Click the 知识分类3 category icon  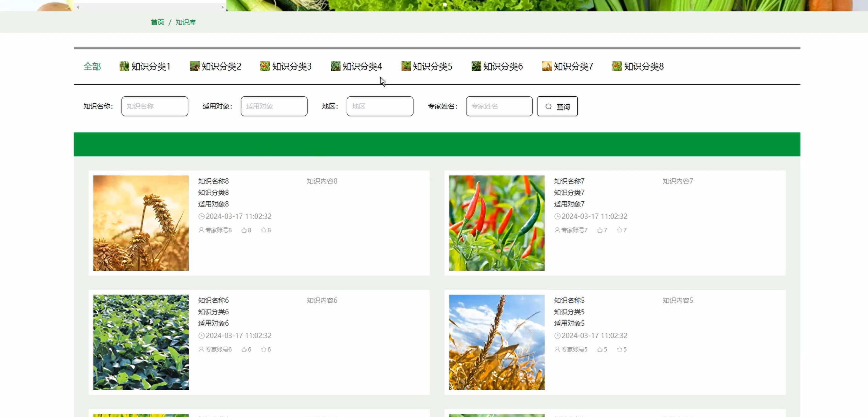[x=265, y=66]
